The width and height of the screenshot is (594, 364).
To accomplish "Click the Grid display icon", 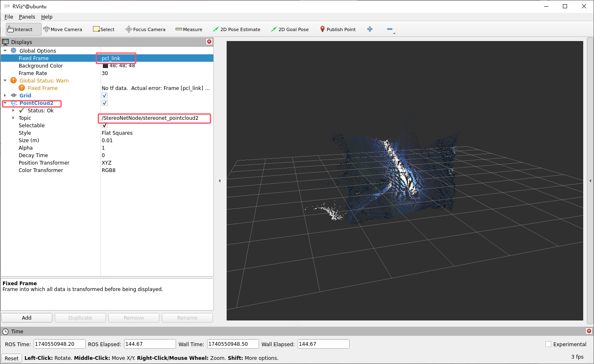I will (14, 95).
